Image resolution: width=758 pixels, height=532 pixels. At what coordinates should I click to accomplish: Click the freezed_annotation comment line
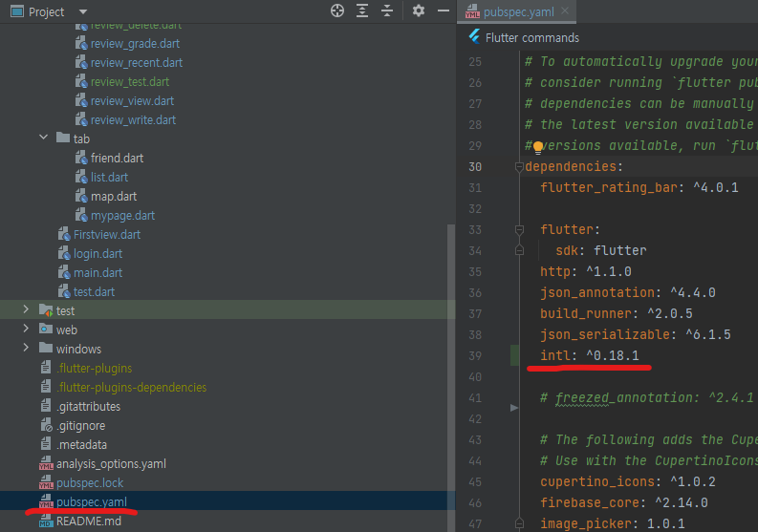tap(646, 397)
